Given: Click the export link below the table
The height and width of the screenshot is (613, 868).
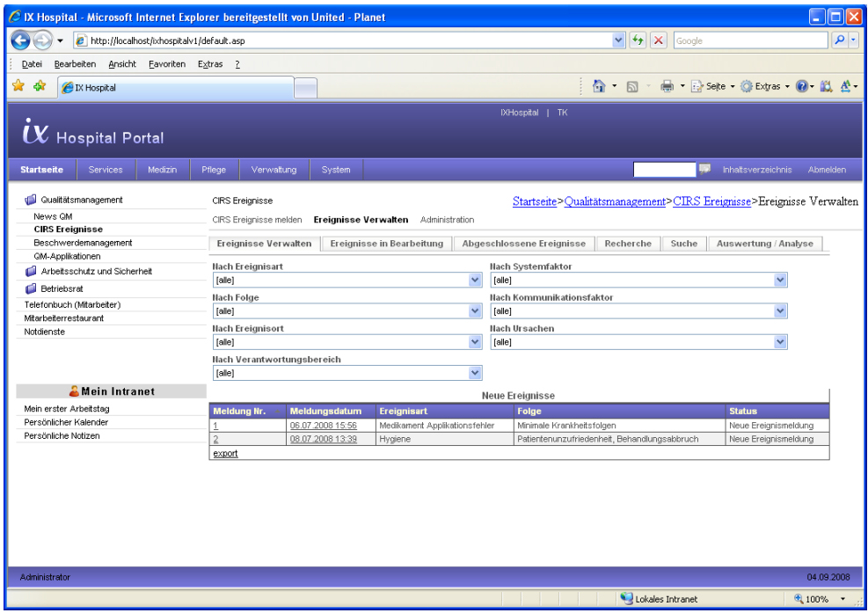Looking at the screenshot, I should tap(225, 454).
